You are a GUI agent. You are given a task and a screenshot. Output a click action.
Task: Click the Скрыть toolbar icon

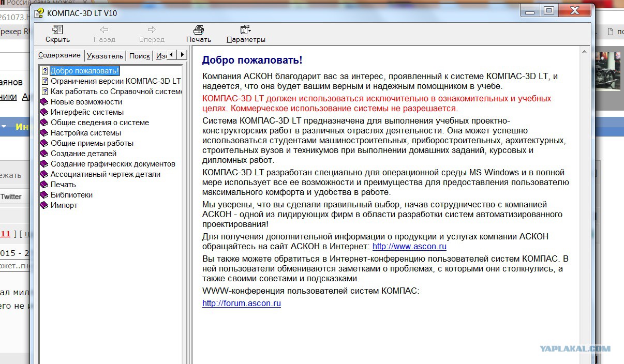[57, 30]
